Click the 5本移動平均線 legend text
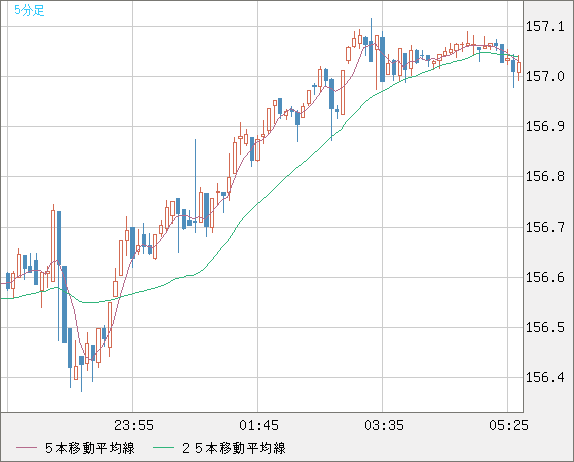 pos(90,448)
